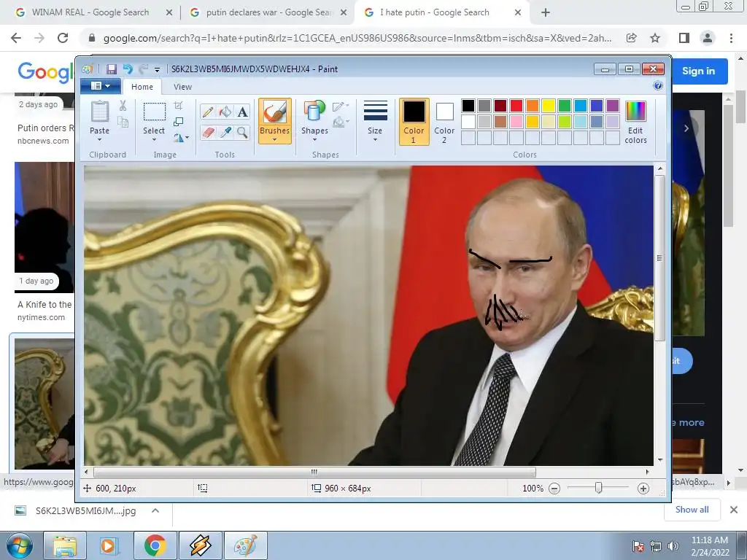Image resolution: width=747 pixels, height=560 pixels.
Task: Click Paint horizontal scrollbar thumb
Action: [314, 472]
